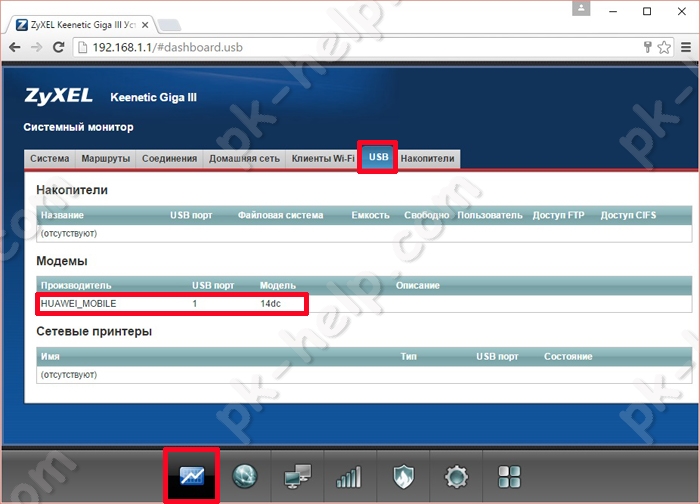
Task: Click Доступ CIFS column header
Action: point(628,215)
